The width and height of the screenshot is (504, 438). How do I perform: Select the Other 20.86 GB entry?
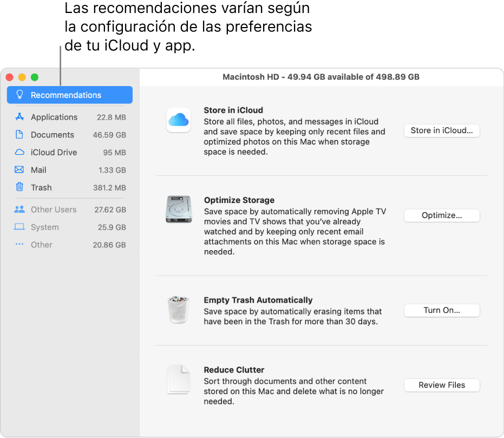(x=70, y=245)
